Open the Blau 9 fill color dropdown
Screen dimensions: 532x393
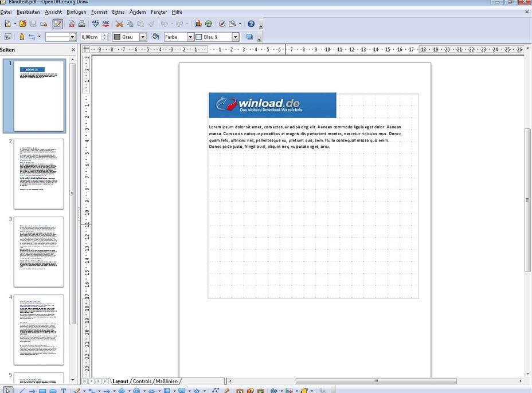tap(236, 37)
